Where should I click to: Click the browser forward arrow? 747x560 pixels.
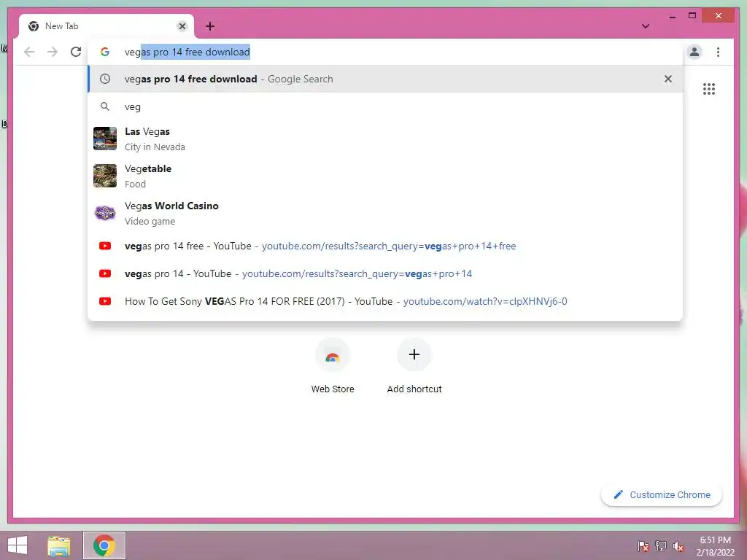(53, 52)
